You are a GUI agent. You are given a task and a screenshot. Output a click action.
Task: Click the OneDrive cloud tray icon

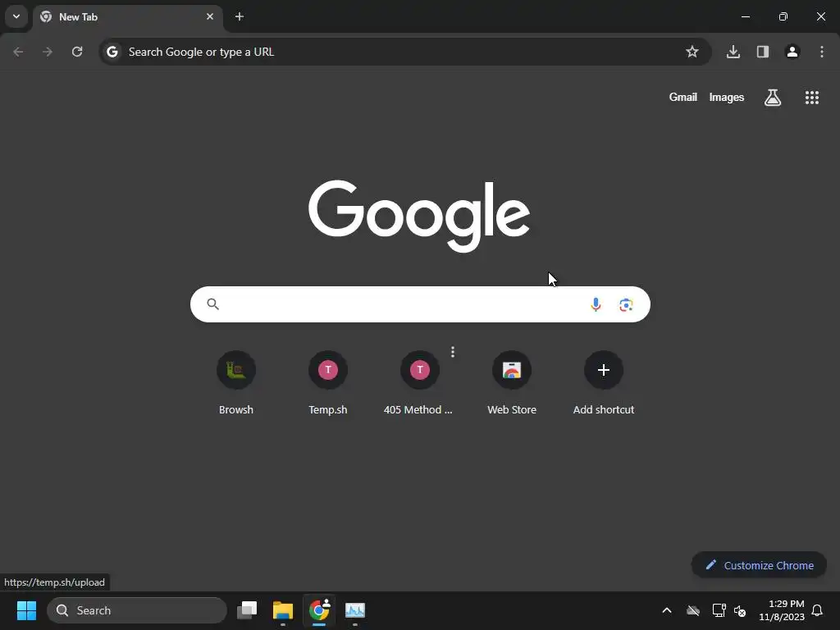(692, 610)
